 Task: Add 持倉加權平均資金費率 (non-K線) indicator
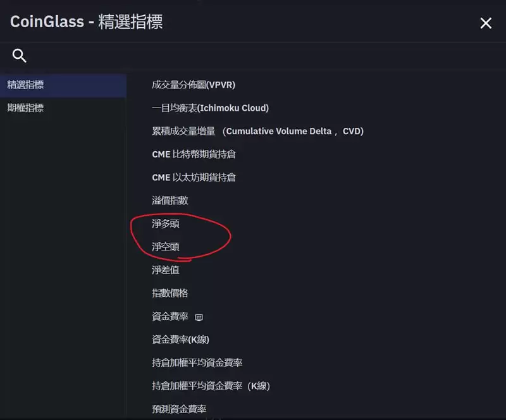click(x=197, y=363)
